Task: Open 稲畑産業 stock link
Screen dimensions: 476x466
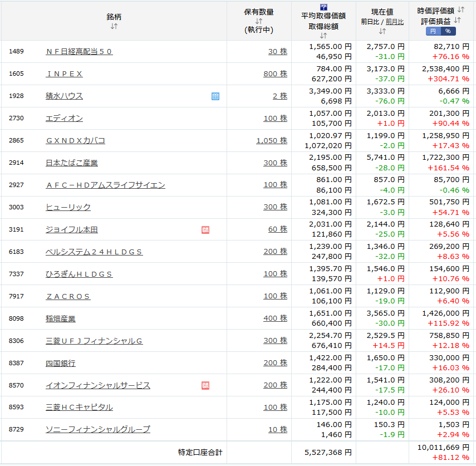Action: click(x=61, y=318)
